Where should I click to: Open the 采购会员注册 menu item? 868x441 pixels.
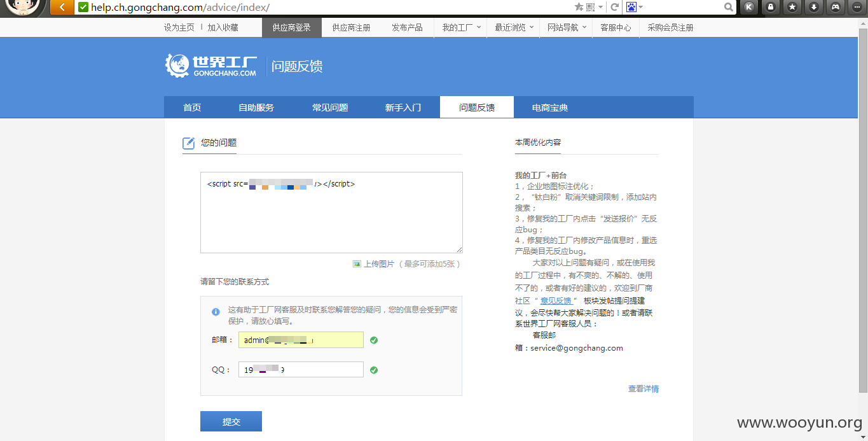click(x=670, y=27)
